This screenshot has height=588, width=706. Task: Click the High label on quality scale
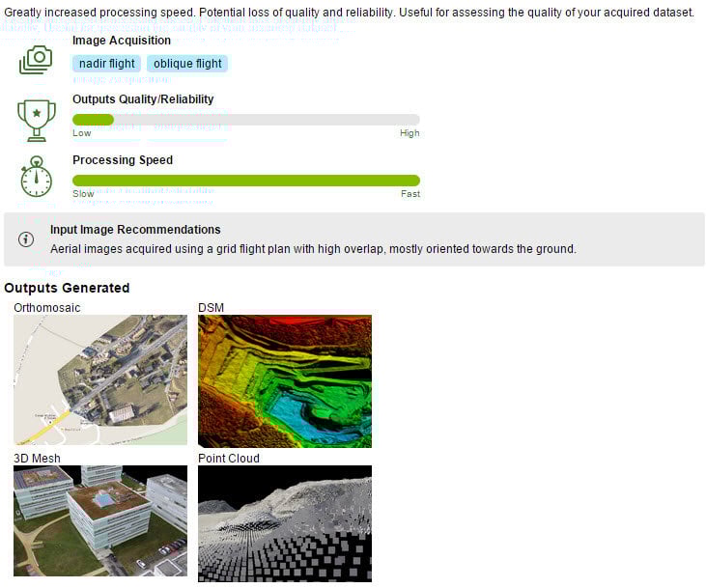[409, 133]
